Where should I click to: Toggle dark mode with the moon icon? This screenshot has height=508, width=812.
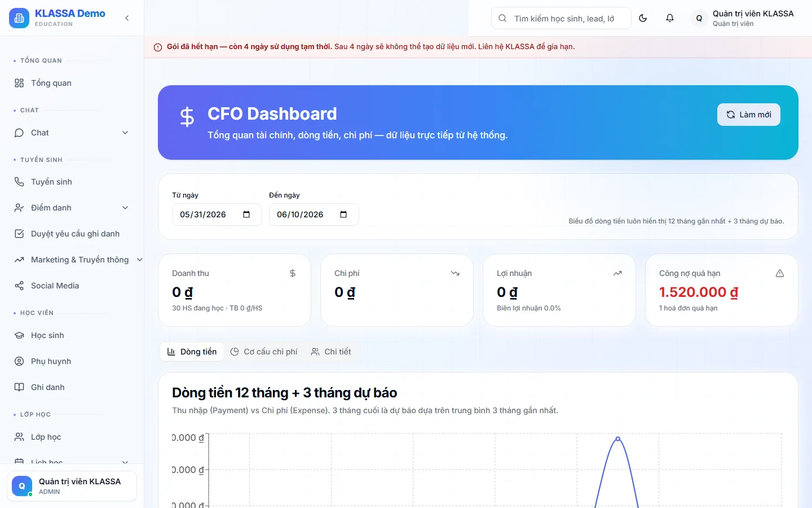[643, 18]
